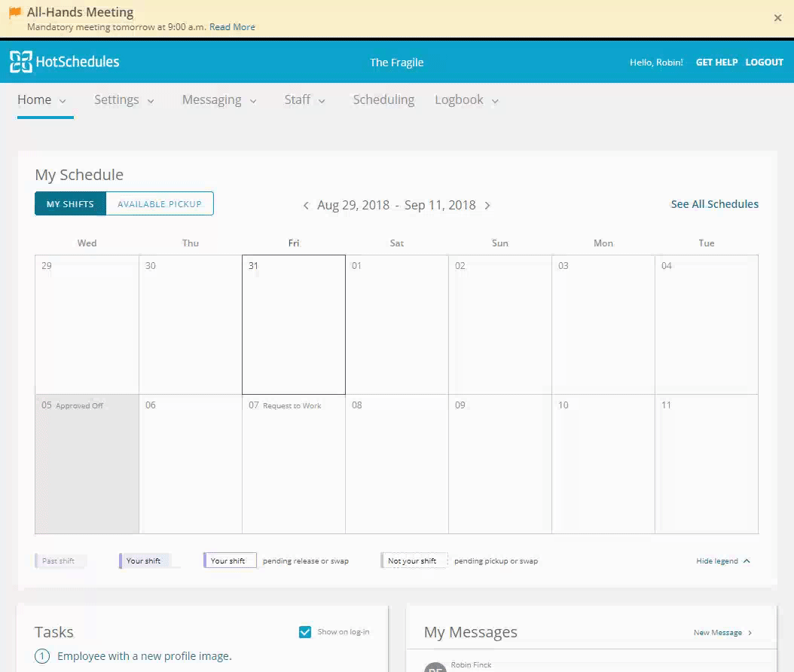Screen dimensions: 794x672
Task: Select the My Shifts toggle
Action: 70,204
